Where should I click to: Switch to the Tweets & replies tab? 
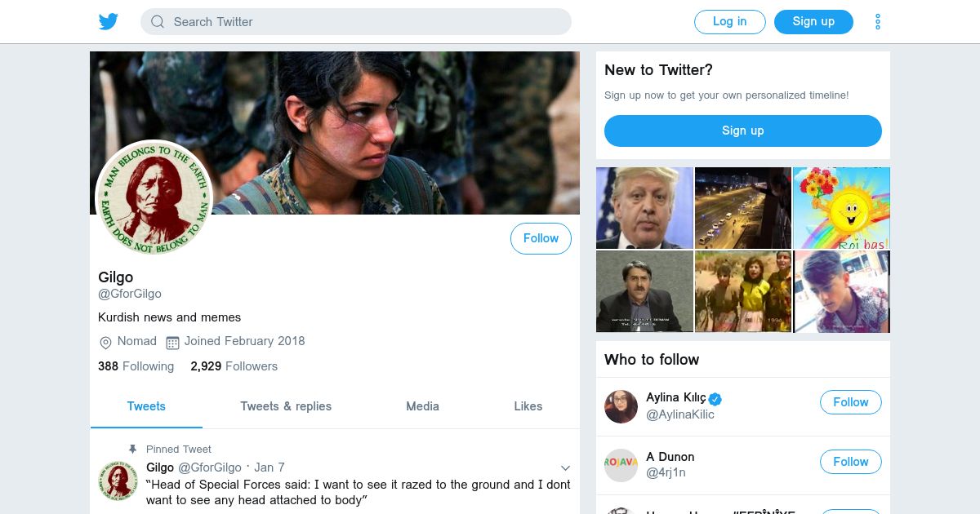pyautogui.click(x=286, y=406)
